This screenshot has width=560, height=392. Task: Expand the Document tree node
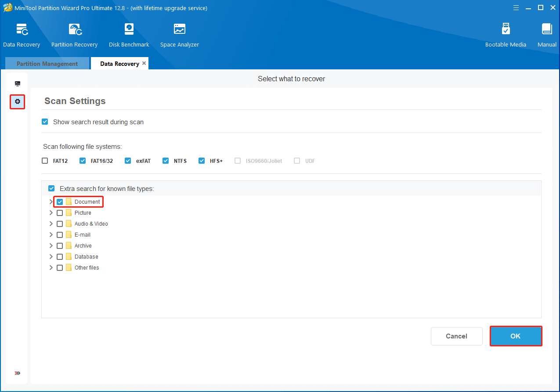tap(51, 202)
